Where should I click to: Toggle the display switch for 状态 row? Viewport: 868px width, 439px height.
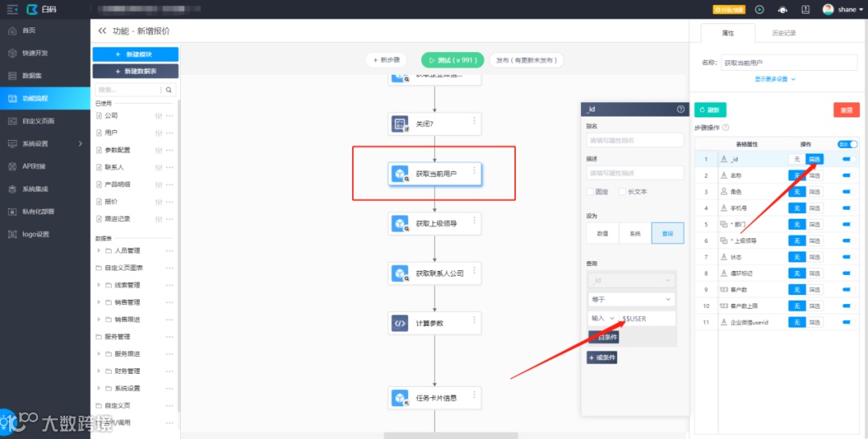click(x=848, y=257)
